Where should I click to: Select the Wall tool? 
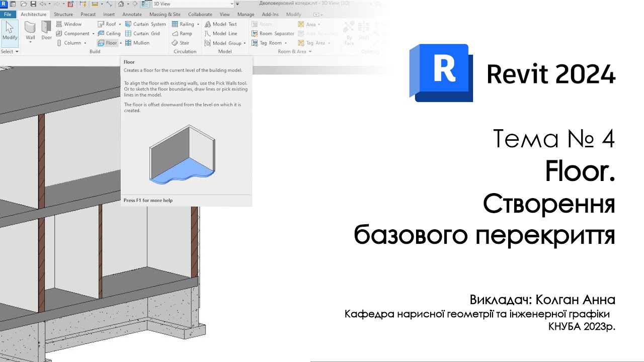[x=30, y=31]
